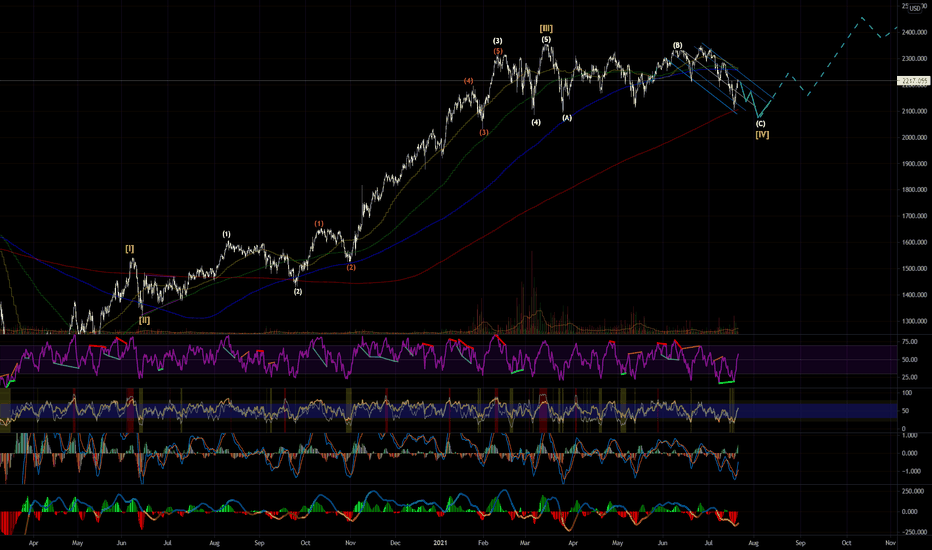Screen dimensions: 932x550
Task: Click the 1600.000 price axis label
Action: tap(915, 242)
